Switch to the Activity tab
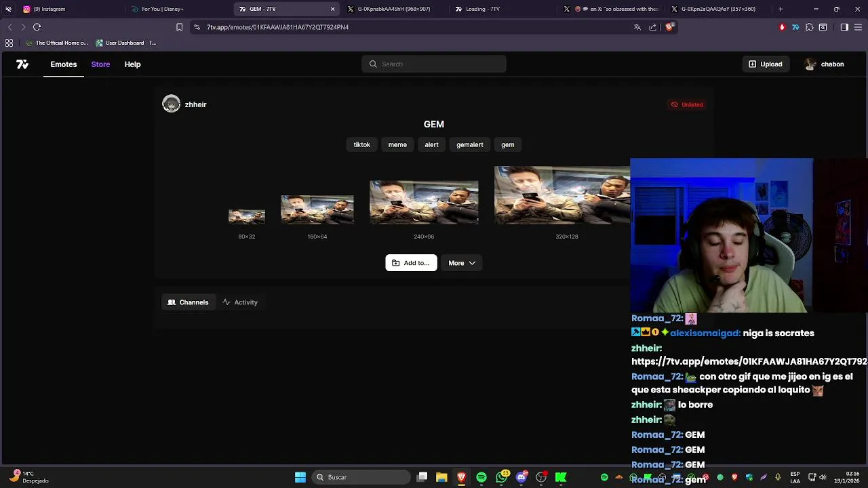This screenshot has width=868, height=488. click(240, 302)
